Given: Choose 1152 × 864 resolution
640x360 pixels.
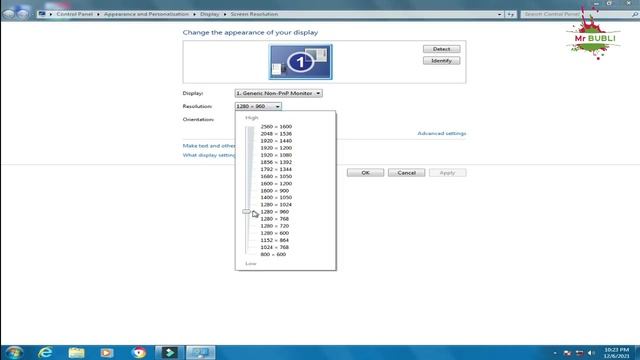Looking at the screenshot, I should coord(274,240).
